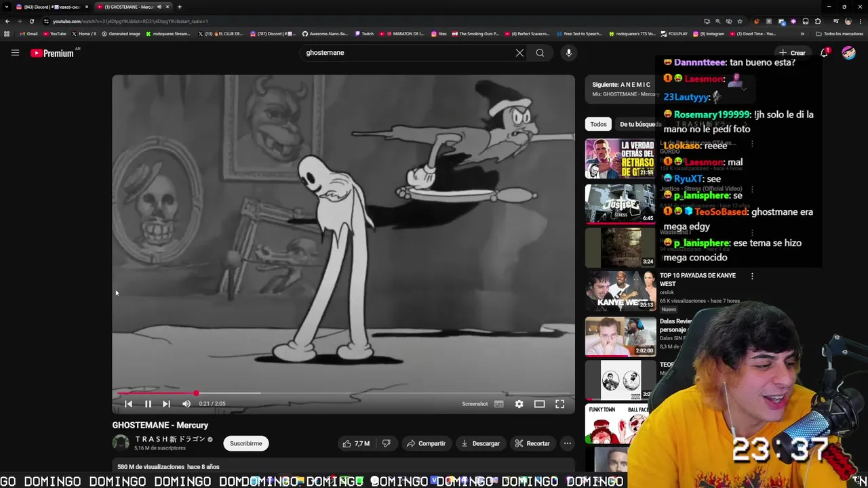Switch to the Discord browser tab
The width and height of the screenshot is (868, 488).
(x=53, y=7)
